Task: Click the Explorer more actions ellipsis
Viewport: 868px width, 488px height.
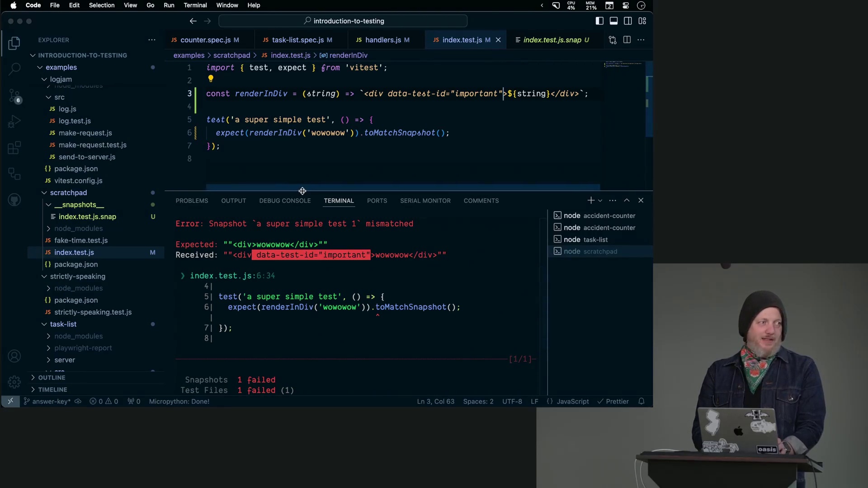Action: click(x=152, y=40)
